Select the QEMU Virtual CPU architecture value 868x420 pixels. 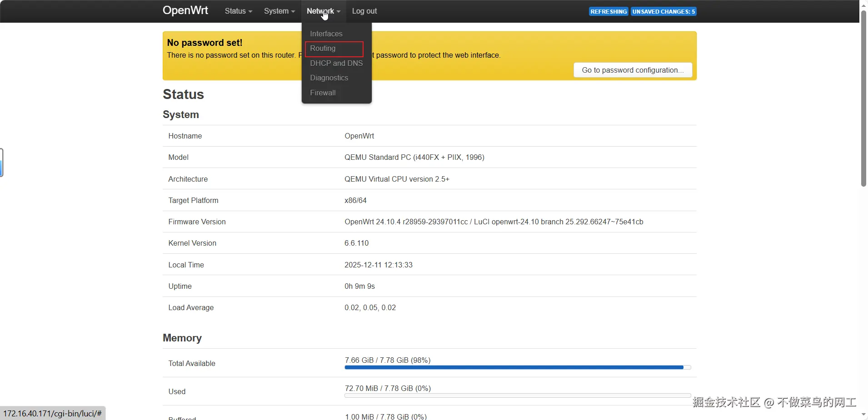pyautogui.click(x=397, y=179)
